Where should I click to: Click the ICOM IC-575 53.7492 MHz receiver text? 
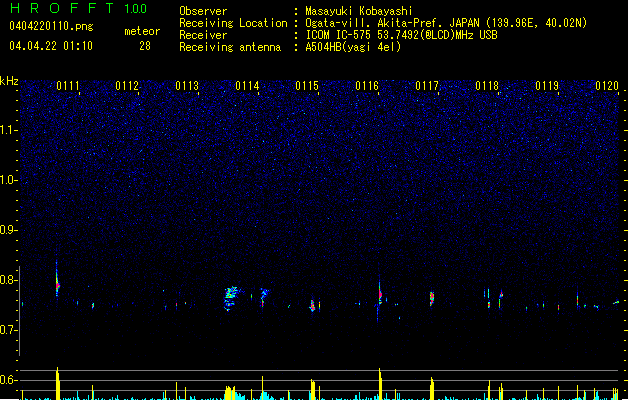coord(401,35)
